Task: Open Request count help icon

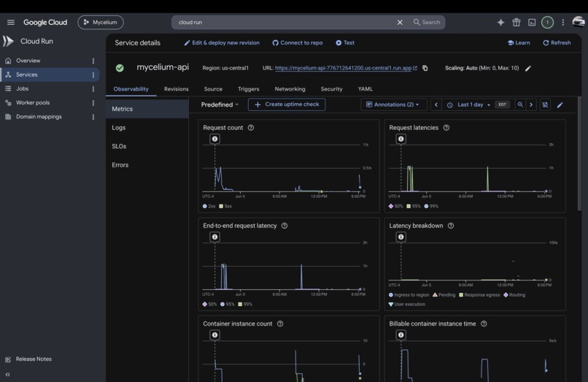Action: (x=251, y=128)
